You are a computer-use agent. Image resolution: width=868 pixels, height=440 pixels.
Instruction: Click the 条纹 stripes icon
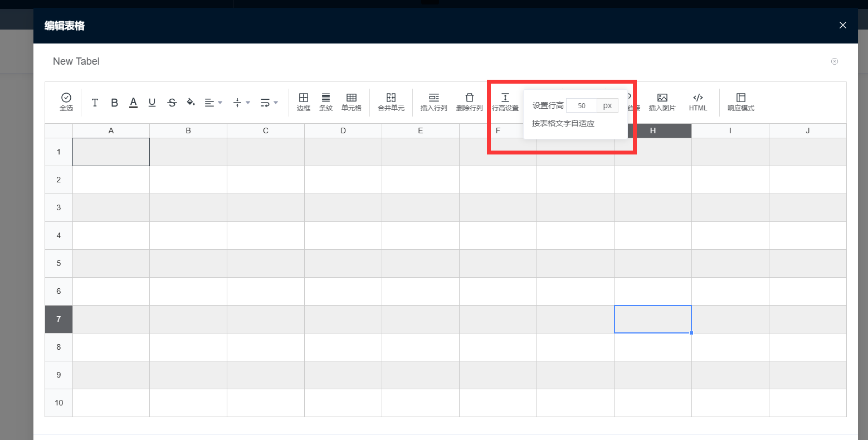pyautogui.click(x=326, y=101)
